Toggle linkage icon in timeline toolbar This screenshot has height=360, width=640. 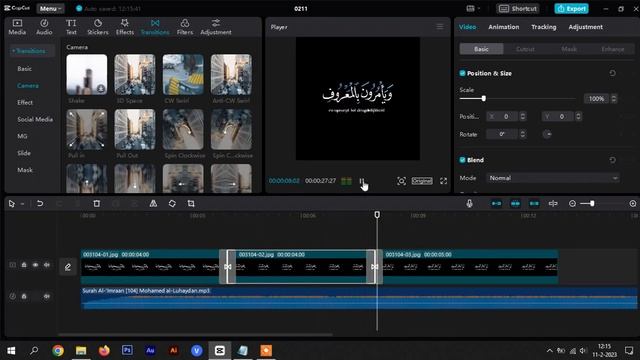(x=534, y=203)
